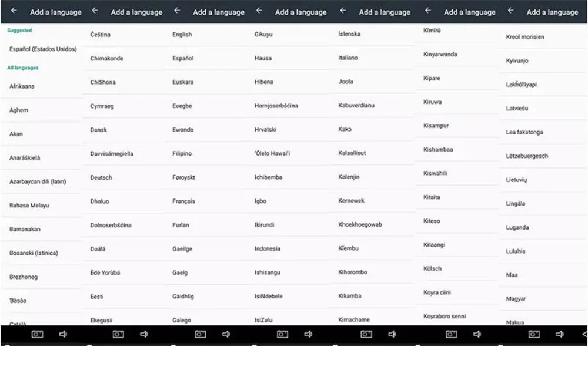The width and height of the screenshot is (588, 387).
Task: Tap the volume speaker icon below the Magyar list
Action: (x=560, y=334)
